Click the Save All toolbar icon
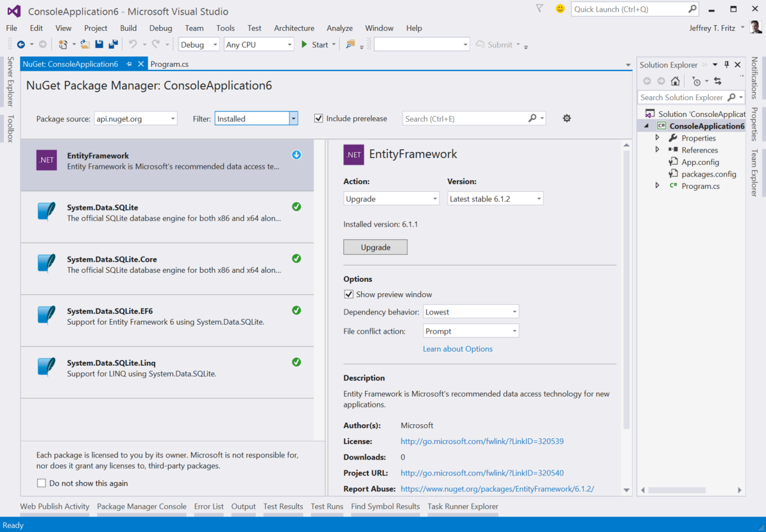 [113, 44]
